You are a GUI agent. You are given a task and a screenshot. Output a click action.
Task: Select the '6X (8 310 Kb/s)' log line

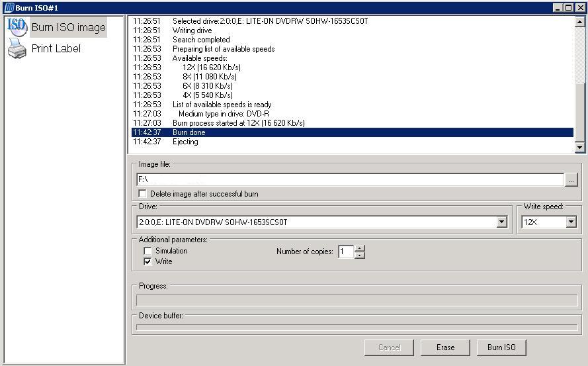tap(353, 86)
